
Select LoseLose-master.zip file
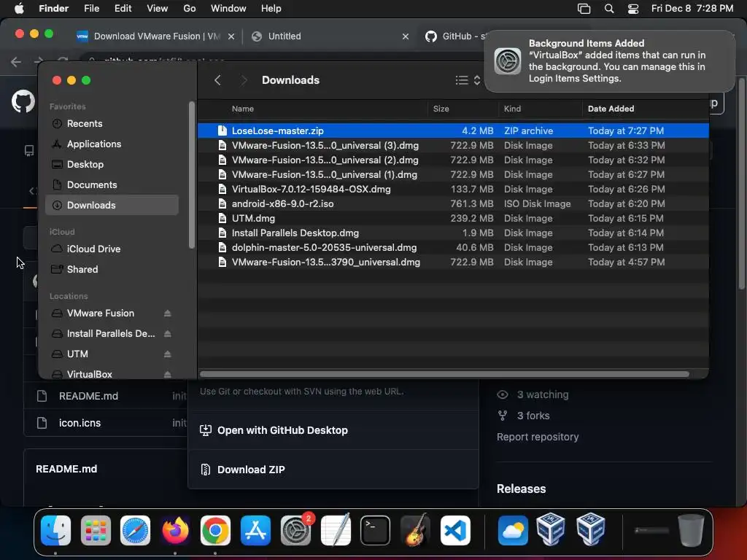(453, 131)
